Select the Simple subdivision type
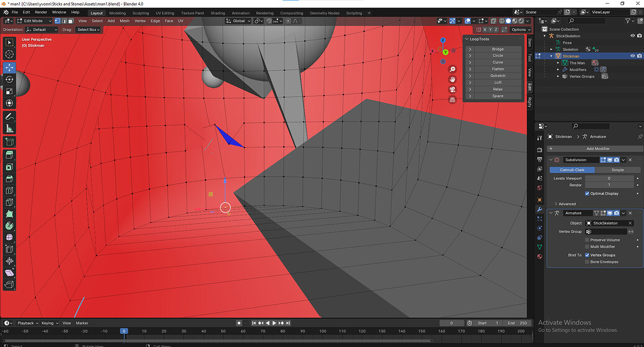Image resolution: width=644 pixels, height=347 pixels. (617, 170)
